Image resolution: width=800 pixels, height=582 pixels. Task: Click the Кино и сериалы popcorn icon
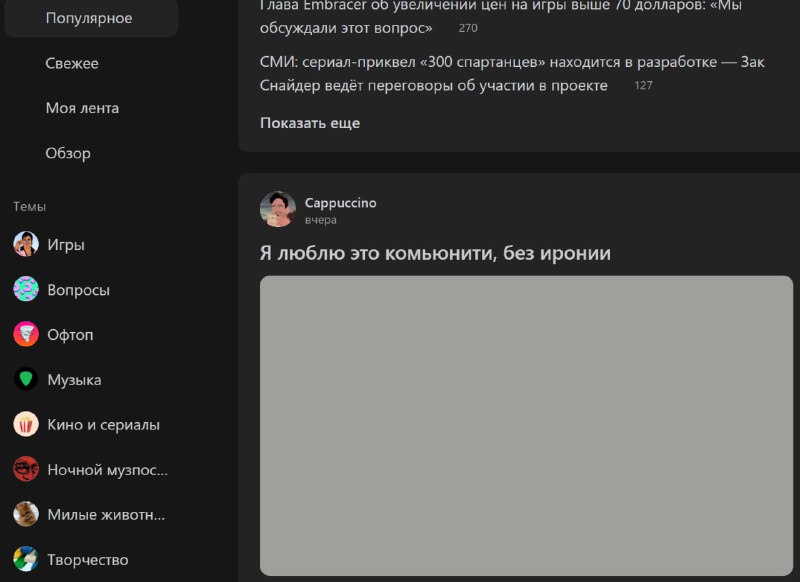(26, 424)
